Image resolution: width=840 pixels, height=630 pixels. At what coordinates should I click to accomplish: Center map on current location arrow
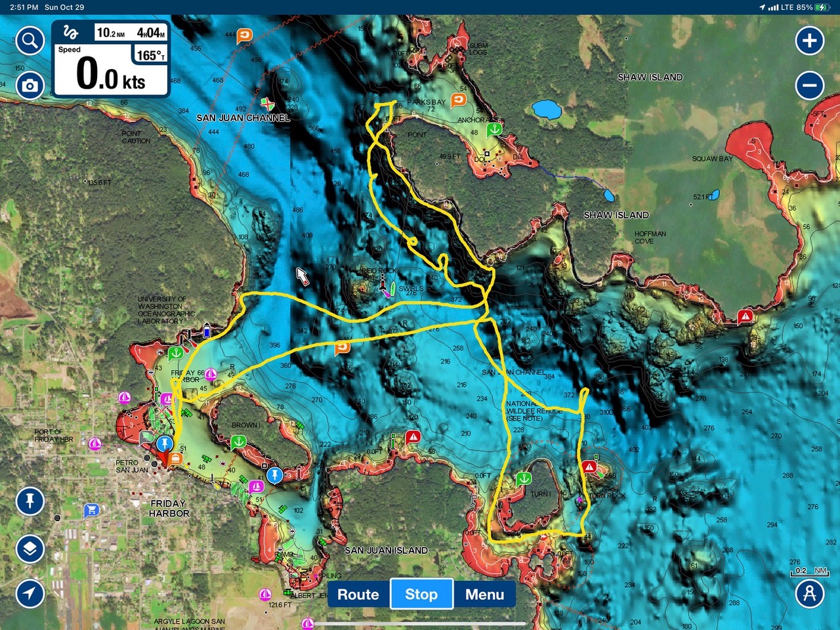(30, 593)
